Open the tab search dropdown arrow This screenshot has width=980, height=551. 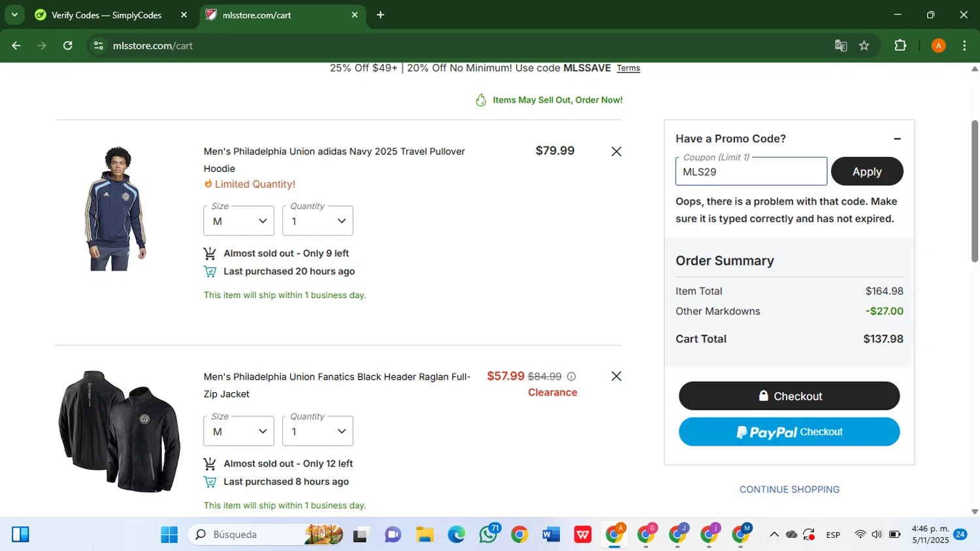point(14,15)
